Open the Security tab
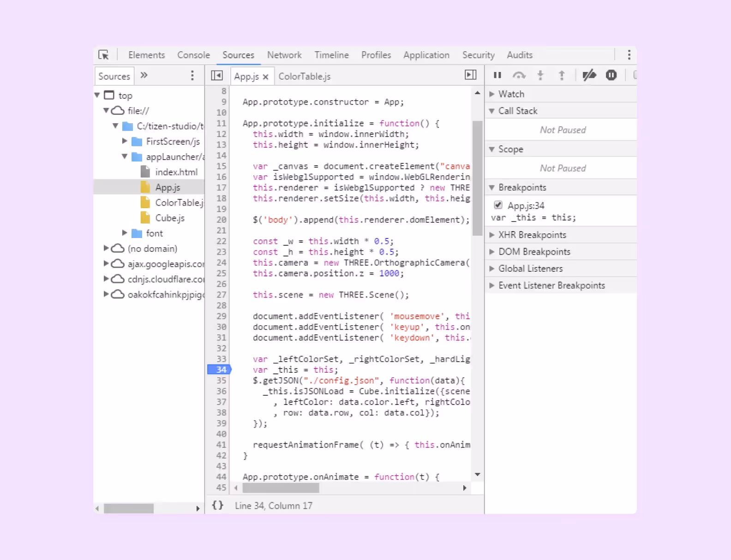 click(x=479, y=55)
